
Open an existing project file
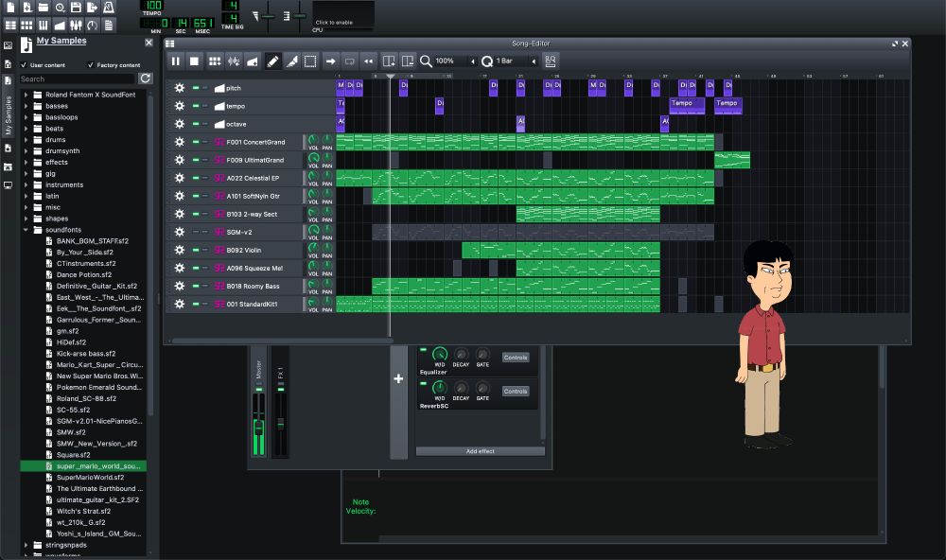44,8
